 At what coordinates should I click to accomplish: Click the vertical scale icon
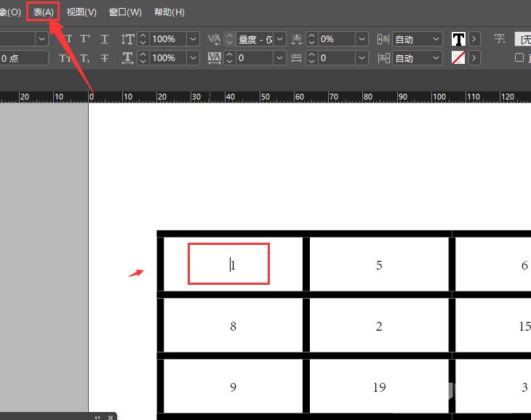128,39
